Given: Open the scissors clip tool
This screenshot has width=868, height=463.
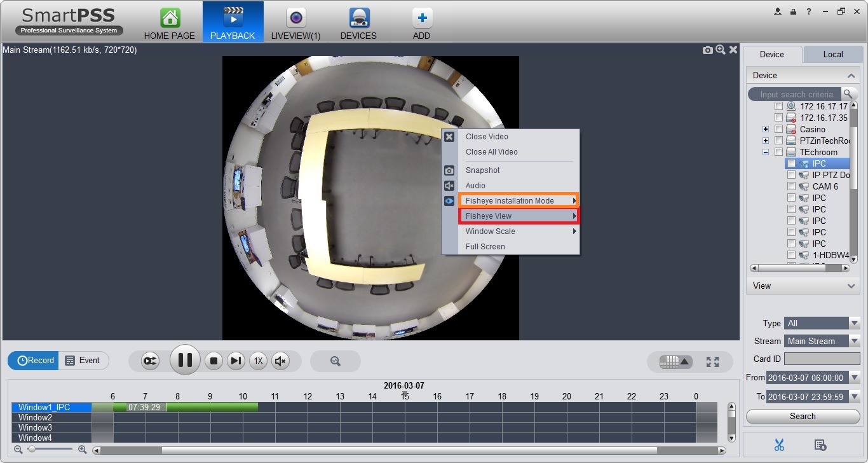Looking at the screenshot, I should [x=779, y=445].
